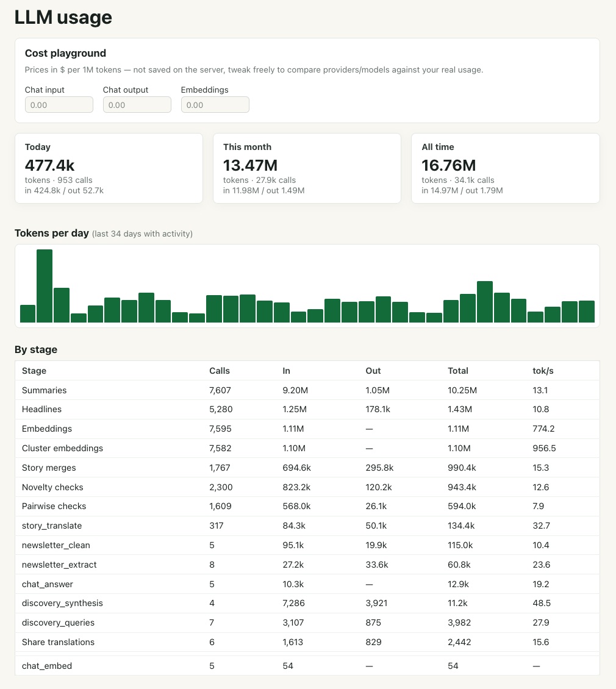Select the "477.4k" Today token count

click(x=49, y=165)
